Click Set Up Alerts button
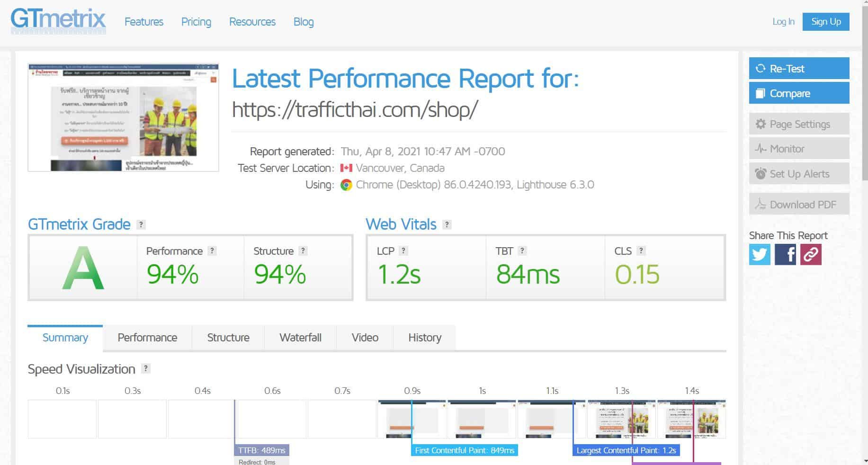This screenshot has width=868, height=465. pos(799,174)
